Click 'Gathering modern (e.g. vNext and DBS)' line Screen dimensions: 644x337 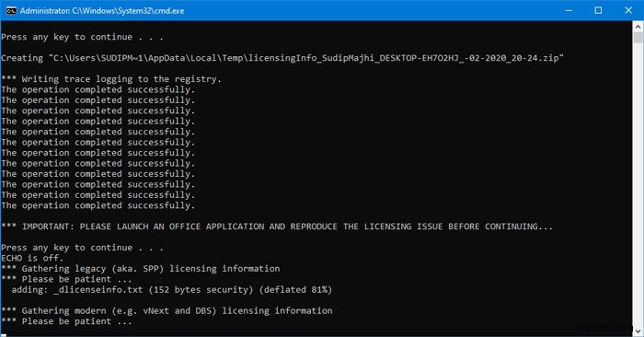pos(167,310)
